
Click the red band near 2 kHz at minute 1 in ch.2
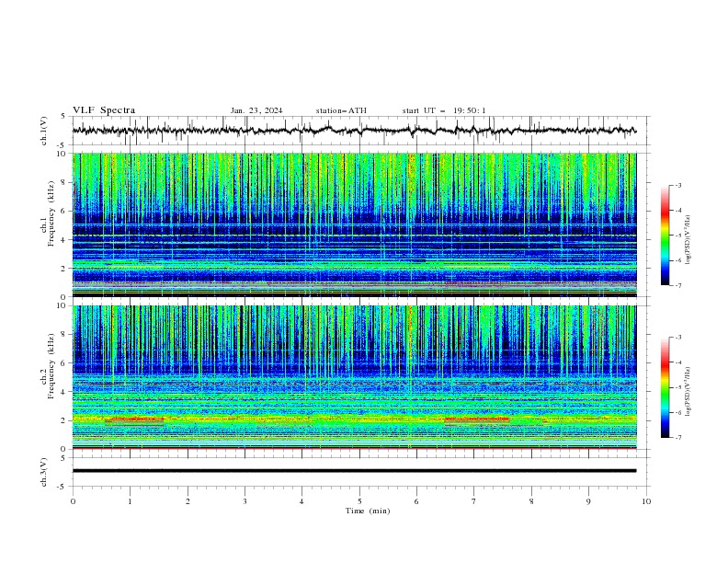click(134, 419)
